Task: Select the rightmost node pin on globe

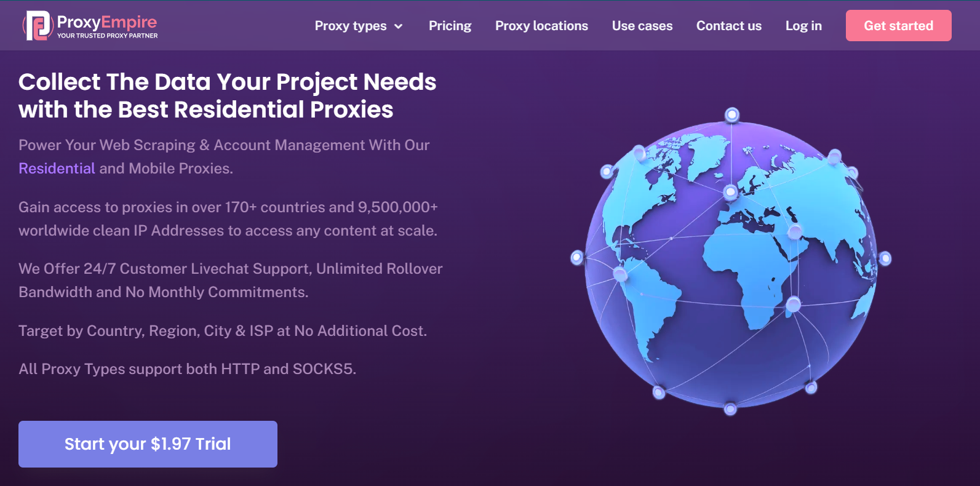Action: 885,258
